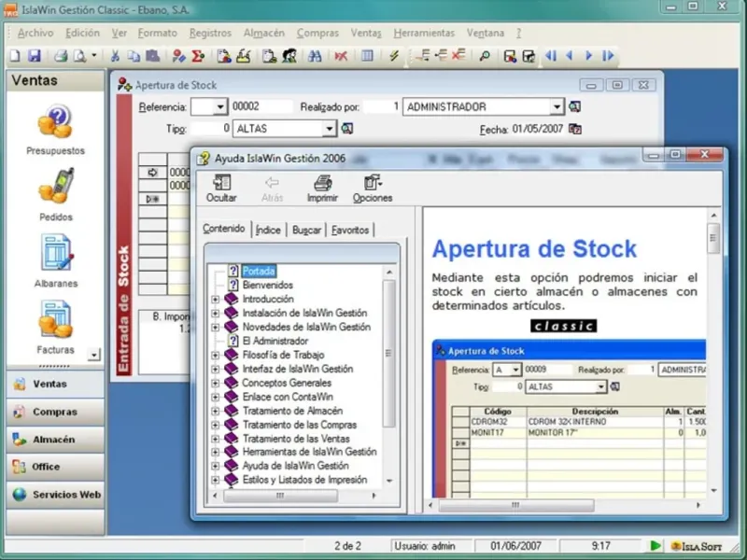Screen dimensions: 747x560
Task: Open the calendar icon next to Fecha
Action: click(x=575, y=129)
